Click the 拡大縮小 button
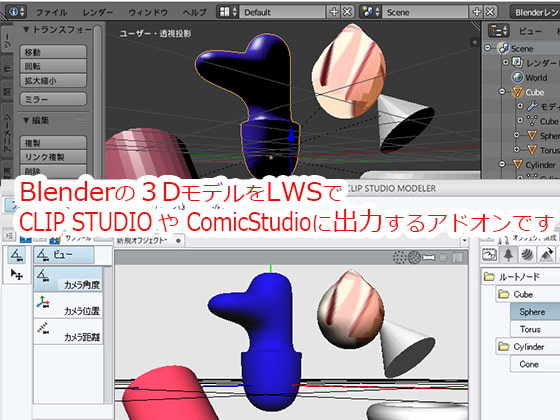 click(x=53, y=80)
